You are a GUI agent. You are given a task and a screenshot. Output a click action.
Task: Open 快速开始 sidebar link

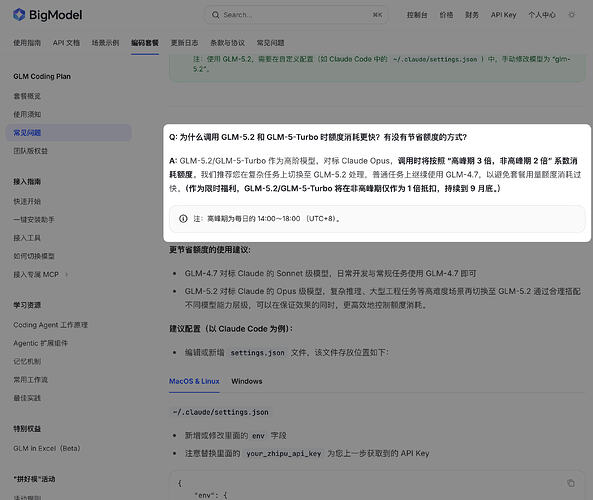27,201
